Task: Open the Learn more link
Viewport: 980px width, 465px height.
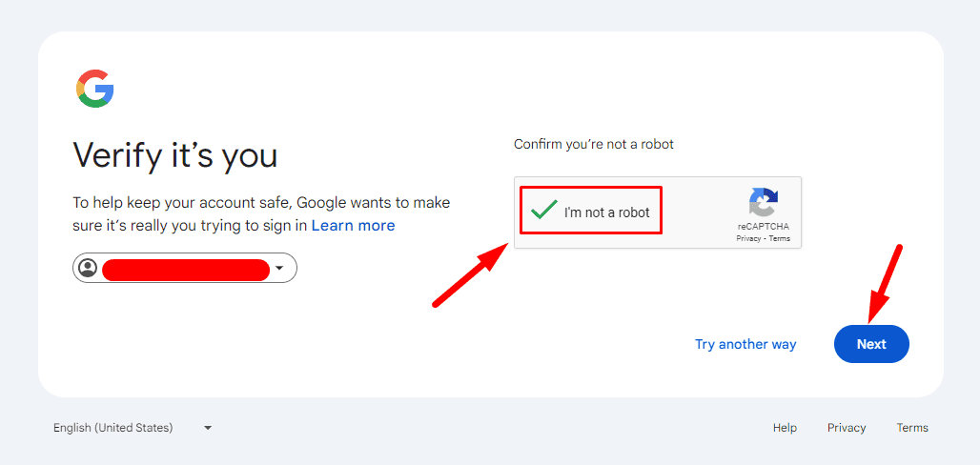Action: pyautogui.click(x=353, y=226)
